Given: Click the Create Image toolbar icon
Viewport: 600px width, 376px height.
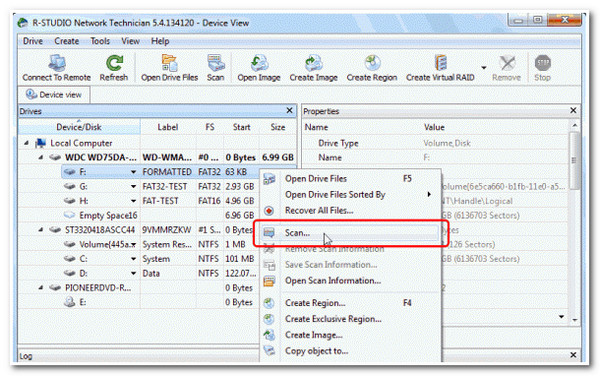Looking at the screenshot, I should coord(313,68).
